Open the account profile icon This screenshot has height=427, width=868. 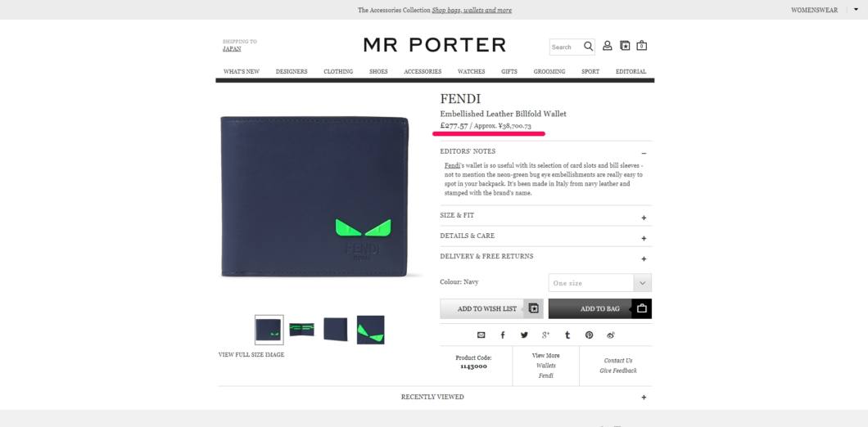(x=608, y=46)
